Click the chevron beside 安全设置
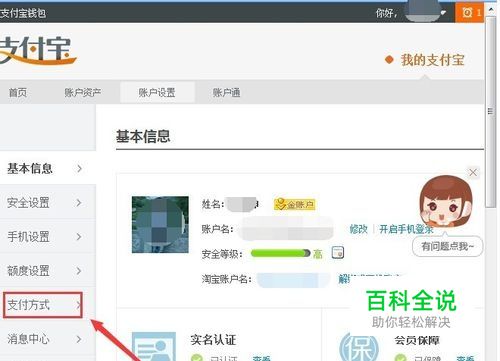 (79, 202)
